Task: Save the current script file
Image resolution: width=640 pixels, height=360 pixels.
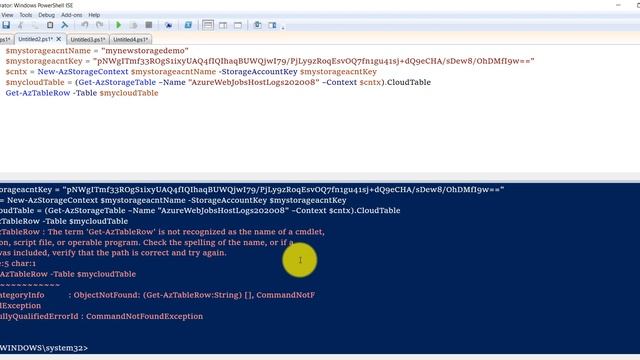Action: point(6,25)
